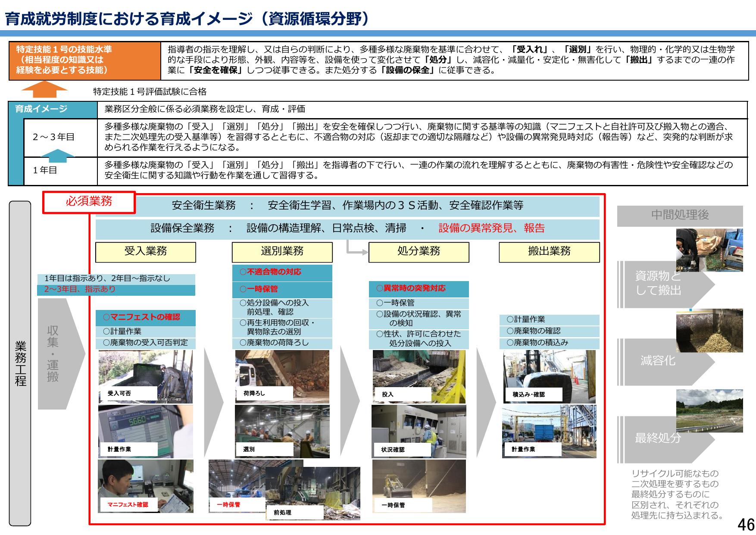Click the blue upward arrow above 1年目
756x535 pixels.
click(x=59, y=156)
